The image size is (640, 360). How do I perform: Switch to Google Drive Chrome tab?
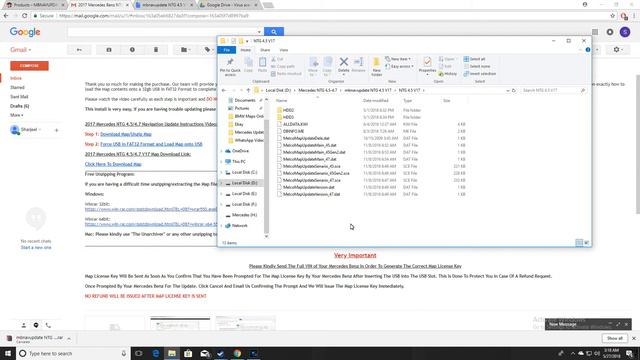click(x=229, y=5)
